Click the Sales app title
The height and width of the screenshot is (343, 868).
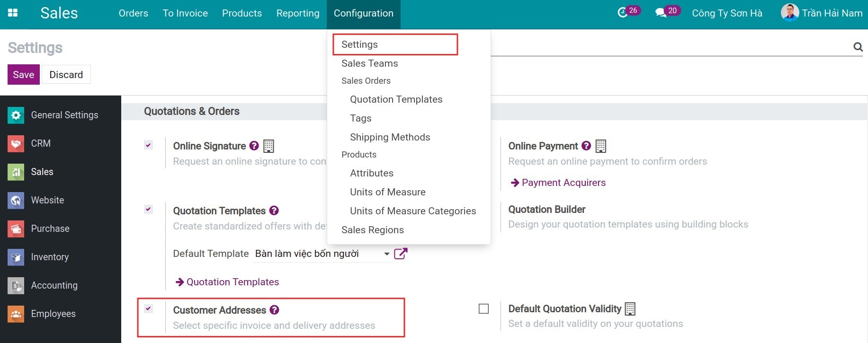(59, 13)
